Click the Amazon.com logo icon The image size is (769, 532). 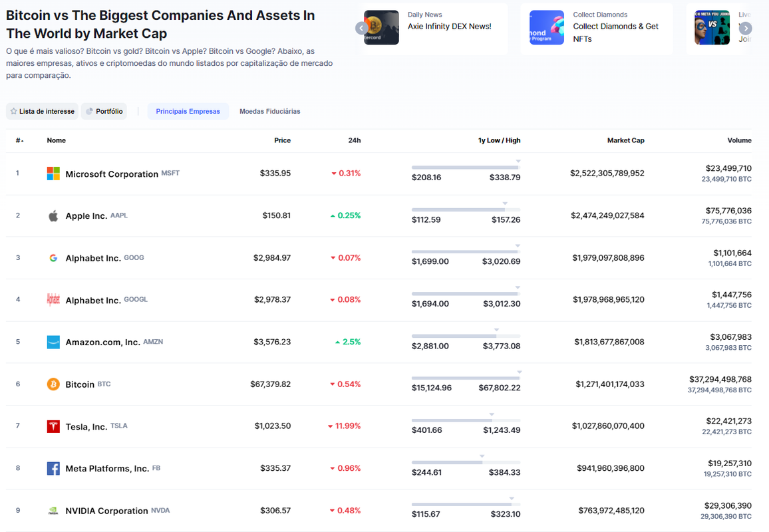coord(53,342)
